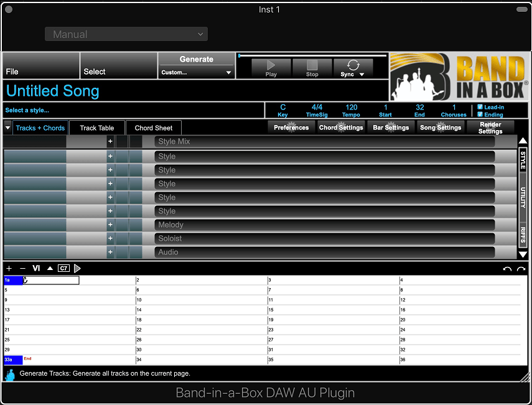Click the Soloist track label
The width and height of the screenshot is (532, 405).
point(324,238)
